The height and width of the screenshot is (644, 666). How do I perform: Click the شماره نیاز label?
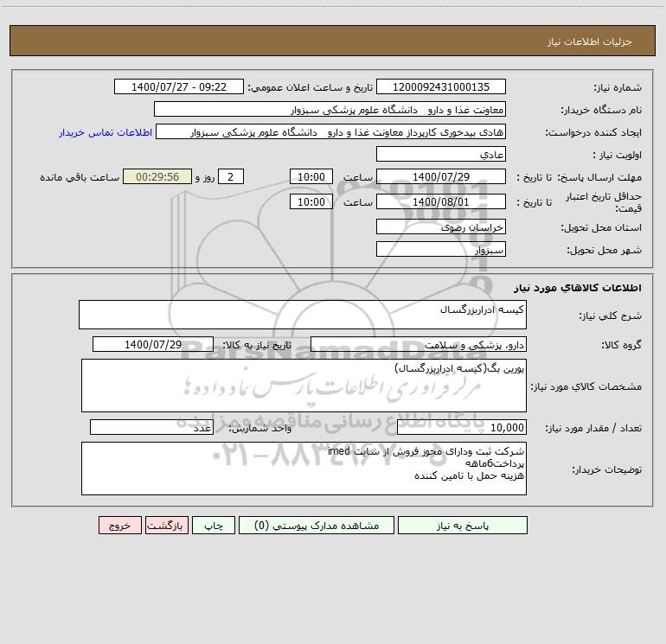coord(618,87)
